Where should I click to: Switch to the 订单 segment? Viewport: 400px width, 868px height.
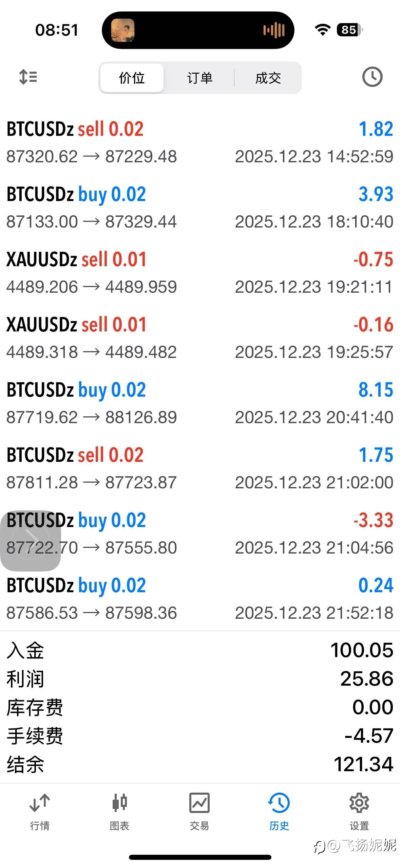click(200, 78)
